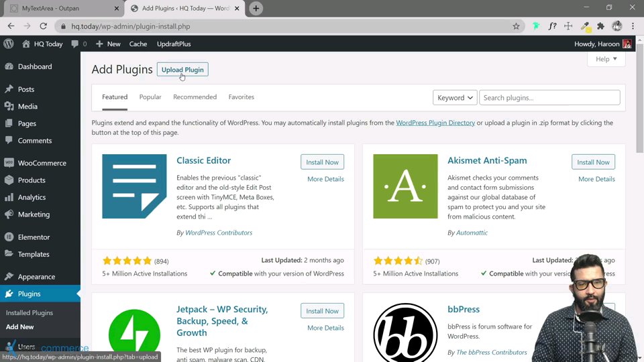This screenshot has width=644, height=362.
Task: Open the comments bubble icon in admin bar
Action: [x=74, y=44]
